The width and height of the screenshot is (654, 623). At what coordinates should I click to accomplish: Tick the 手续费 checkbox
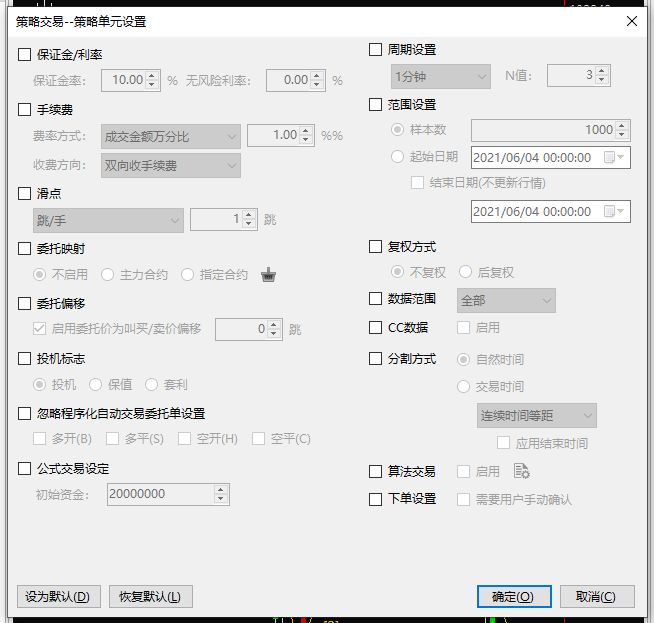[x=25, y=110]
